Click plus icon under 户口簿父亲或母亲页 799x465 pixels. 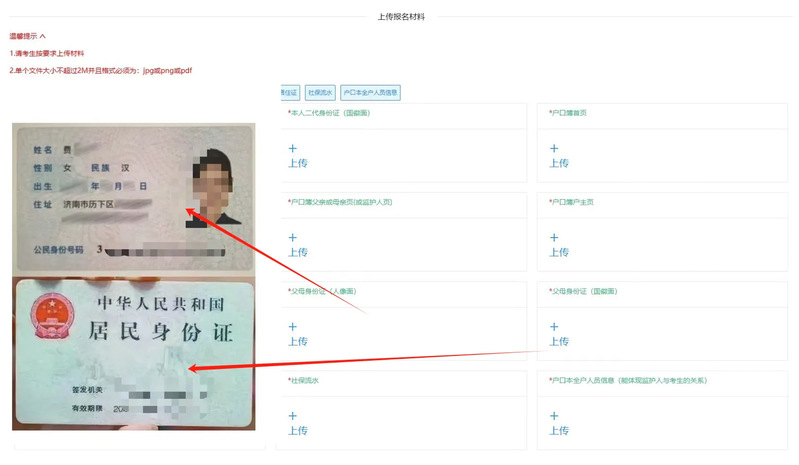[x=292, y=237]
